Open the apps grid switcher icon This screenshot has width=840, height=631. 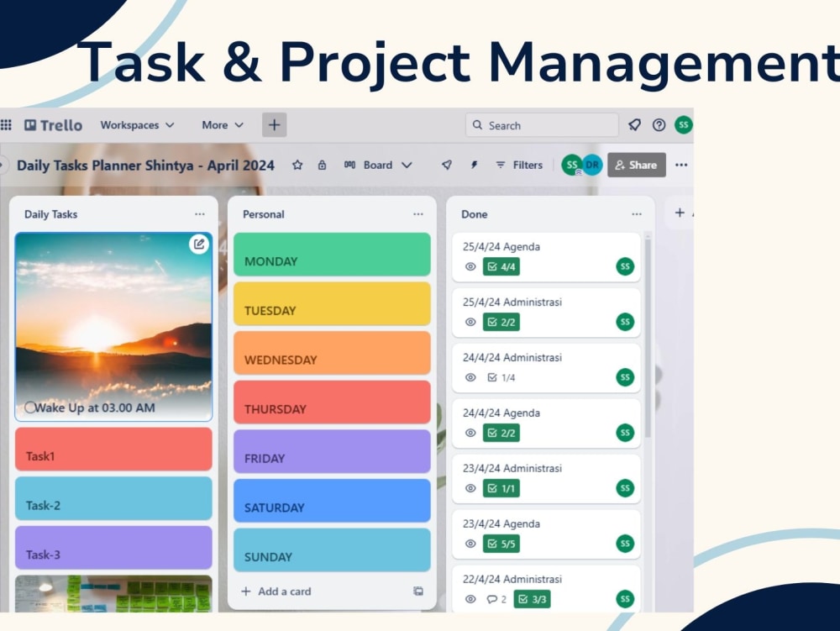tap(6, 125)
